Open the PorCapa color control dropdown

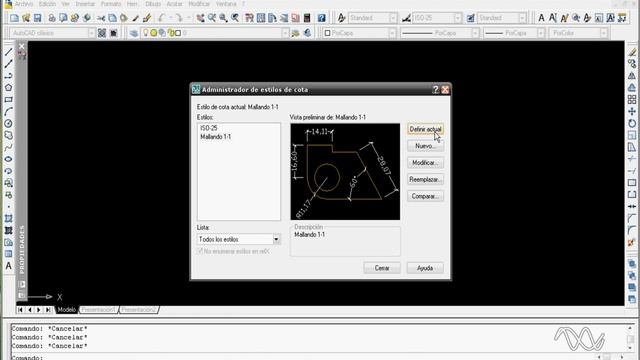coord(392,33)
